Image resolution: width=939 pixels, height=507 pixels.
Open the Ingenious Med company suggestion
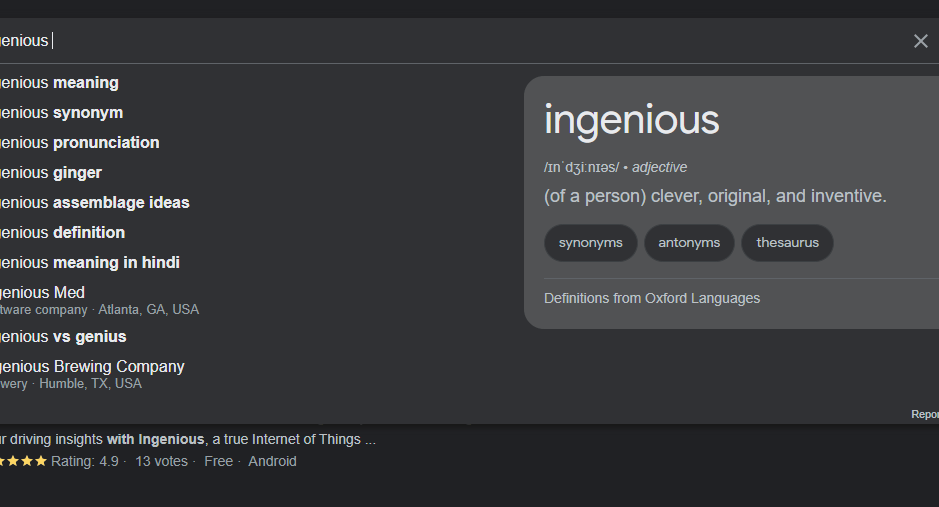point(45,293)
